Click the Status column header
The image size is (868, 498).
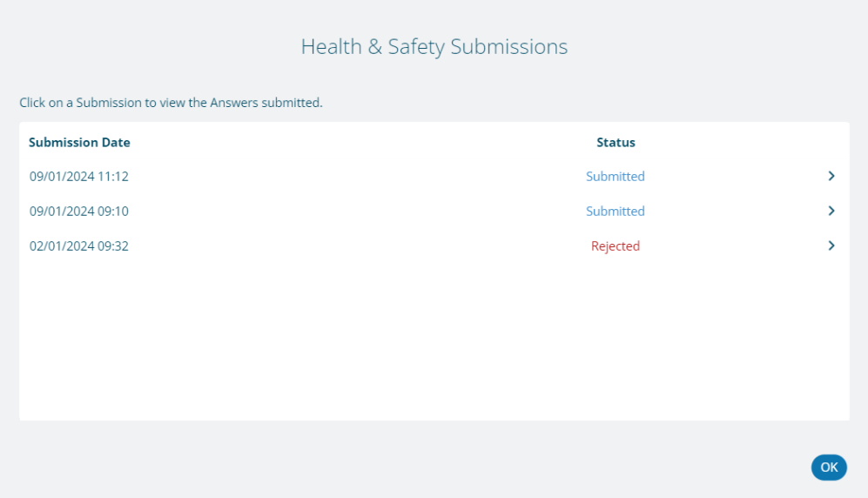click(x=616, y=142)
